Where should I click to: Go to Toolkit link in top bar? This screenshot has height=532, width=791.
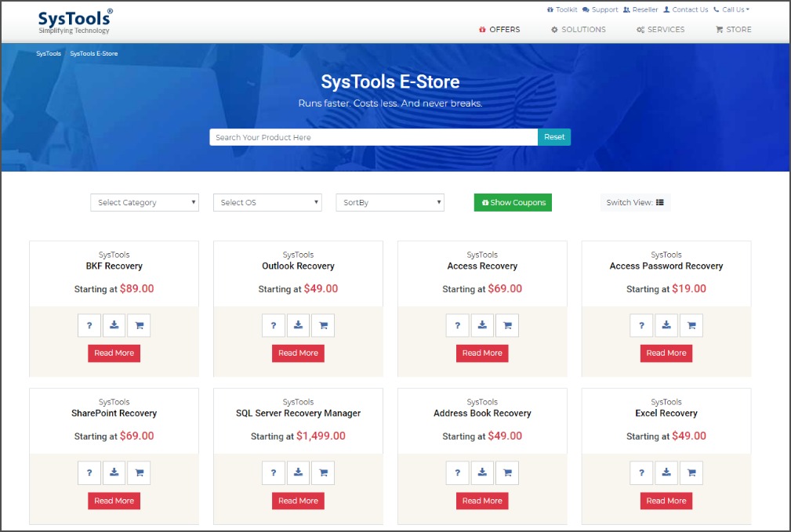point(562,9)
